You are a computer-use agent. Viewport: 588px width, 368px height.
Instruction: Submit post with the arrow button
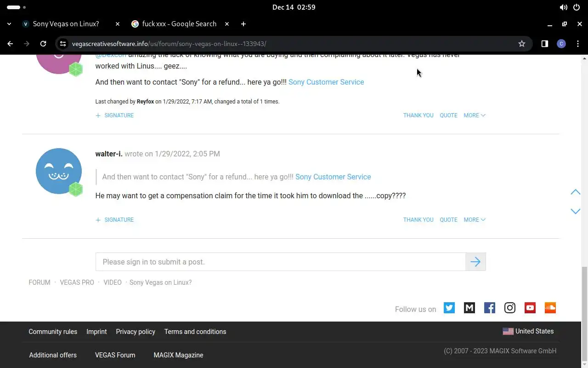pos(475,262)
